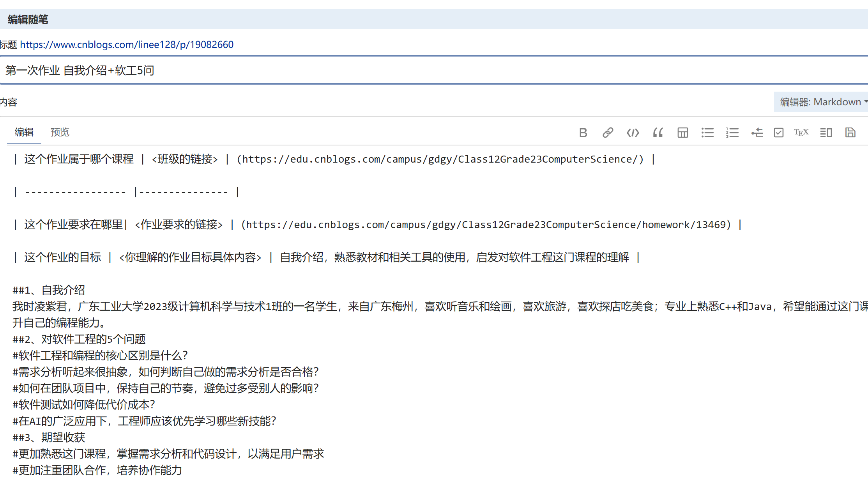Open the cnblogs.com/linee128 post link

(127, 44)
